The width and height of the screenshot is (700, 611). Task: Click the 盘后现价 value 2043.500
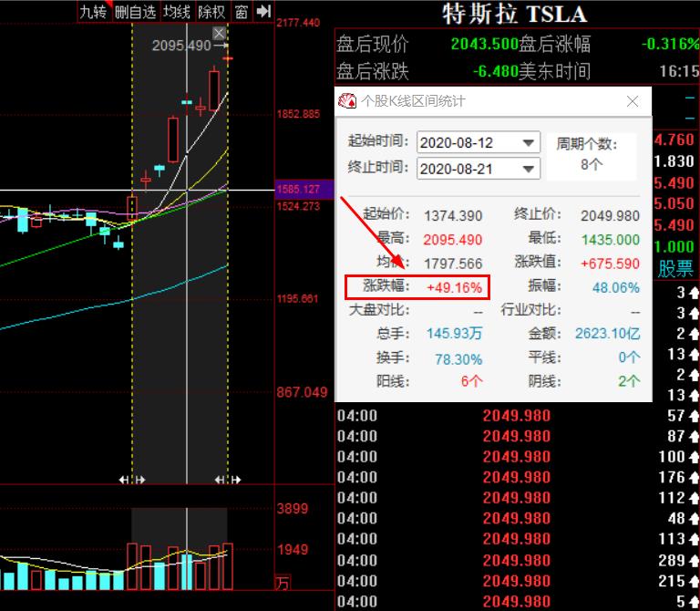pyautogui.click(x=484, y=44)
